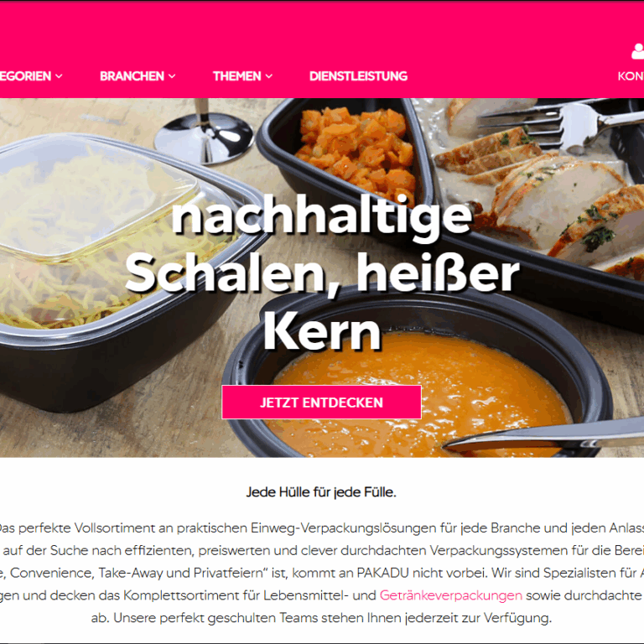Click the 'Jede Hülle für jede Fülle.' heading
This screenshot has width=644, height=644.
point(321,492)
